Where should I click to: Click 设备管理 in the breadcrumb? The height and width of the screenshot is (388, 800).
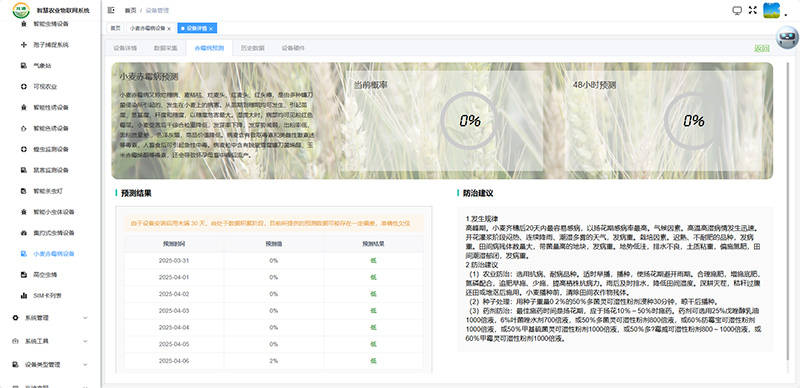click(157, 10)
